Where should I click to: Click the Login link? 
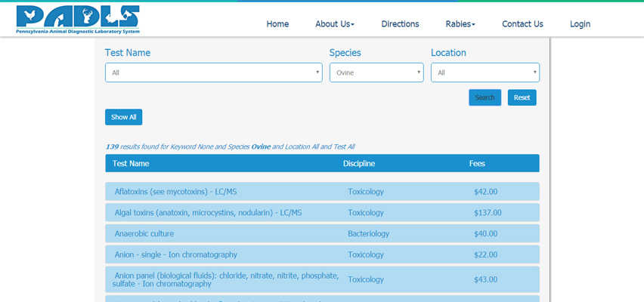coord(580,24)
